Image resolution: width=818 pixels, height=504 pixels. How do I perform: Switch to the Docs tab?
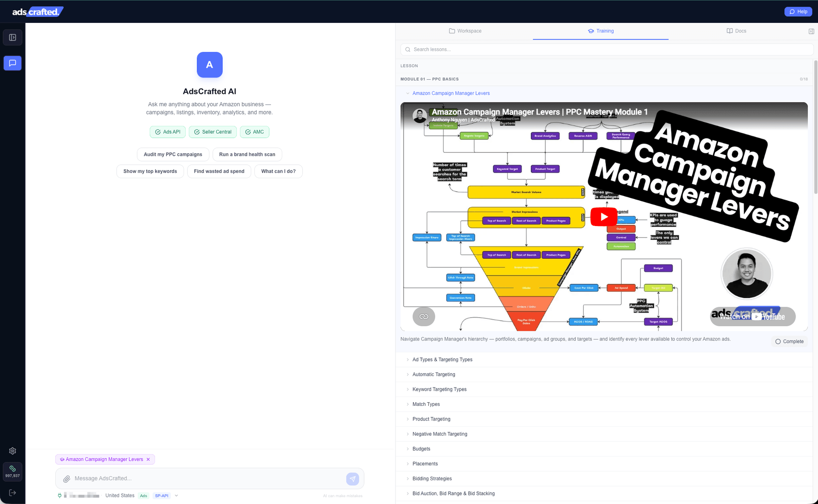[736, 31]
